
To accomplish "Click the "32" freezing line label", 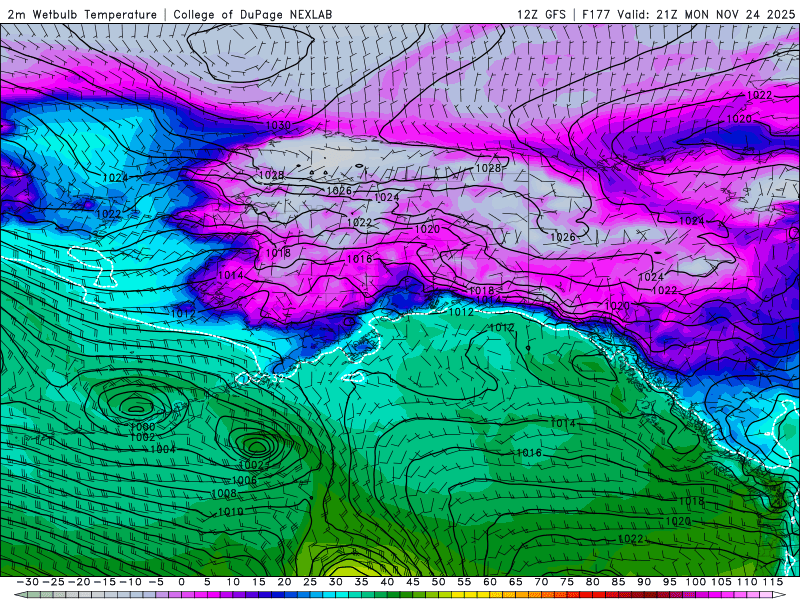I will 278,379.
